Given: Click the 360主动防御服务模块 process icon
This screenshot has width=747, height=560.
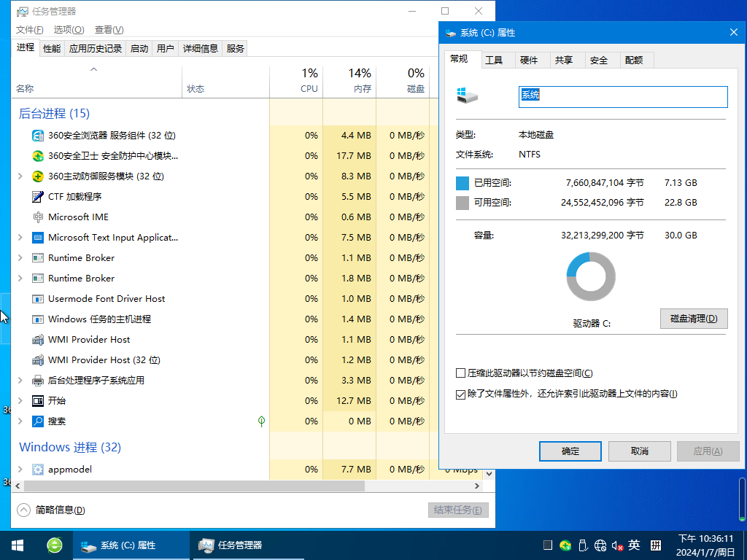Looking at the screenshot, I should 38,176.
